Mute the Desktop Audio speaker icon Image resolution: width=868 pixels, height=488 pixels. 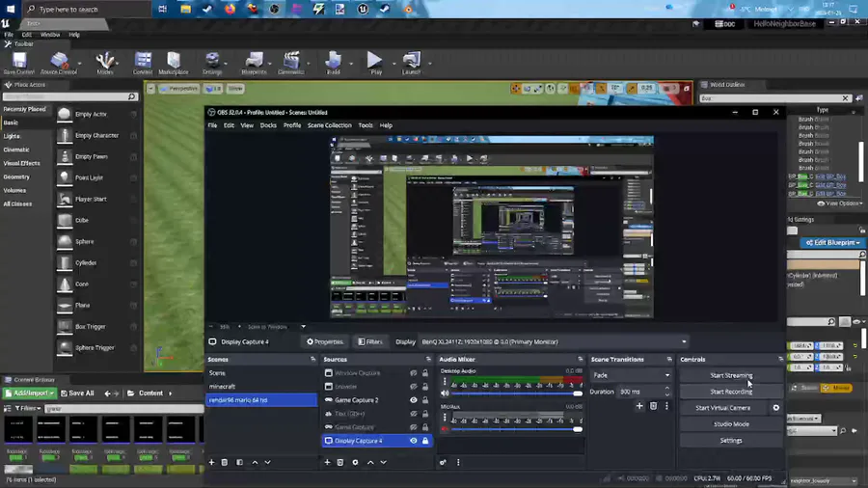click(445, 393)
